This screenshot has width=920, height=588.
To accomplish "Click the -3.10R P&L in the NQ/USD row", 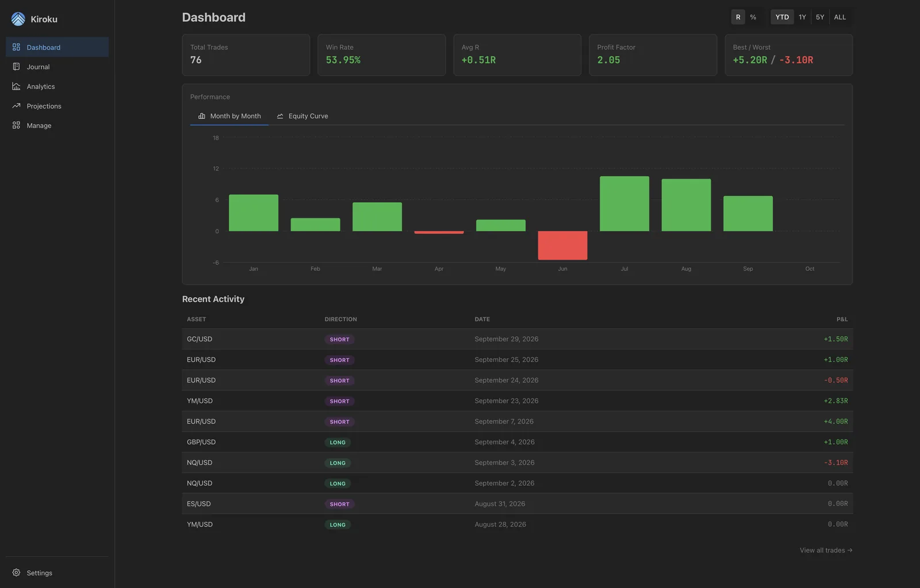I will pos(835,463).
